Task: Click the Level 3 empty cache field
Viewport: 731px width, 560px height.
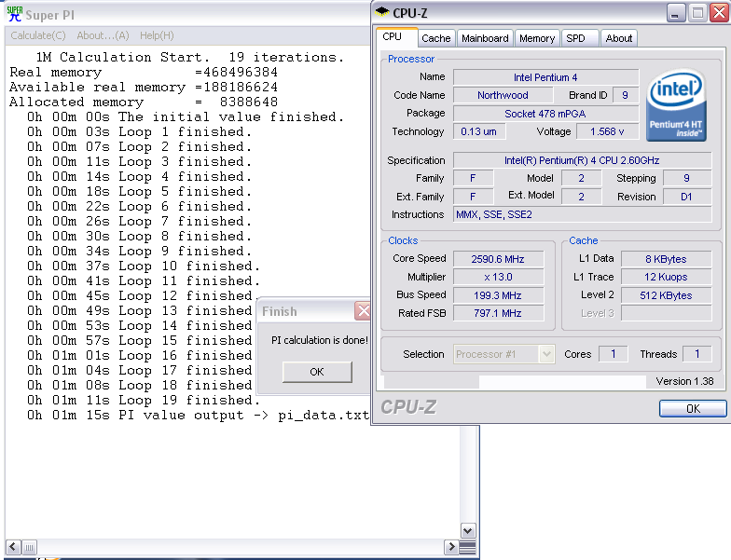Action: (666, 313)
